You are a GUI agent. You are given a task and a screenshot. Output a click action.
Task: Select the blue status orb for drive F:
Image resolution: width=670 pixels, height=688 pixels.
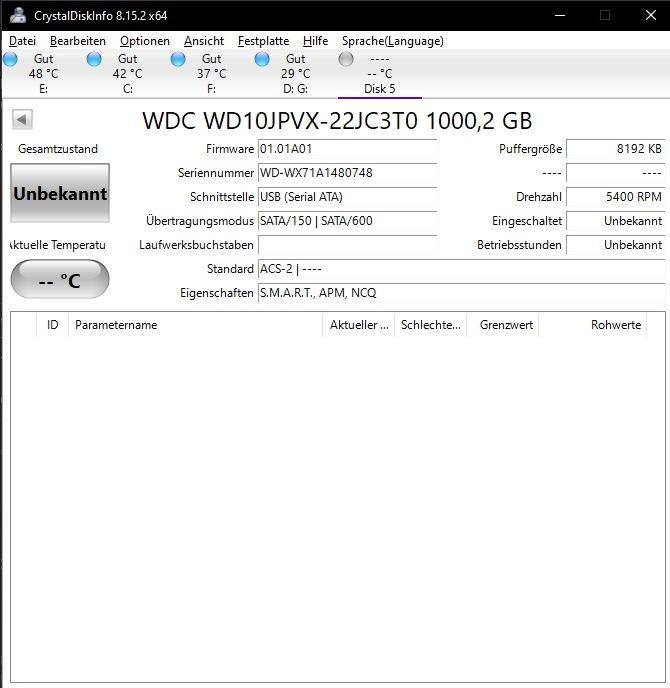click(178, 59)
